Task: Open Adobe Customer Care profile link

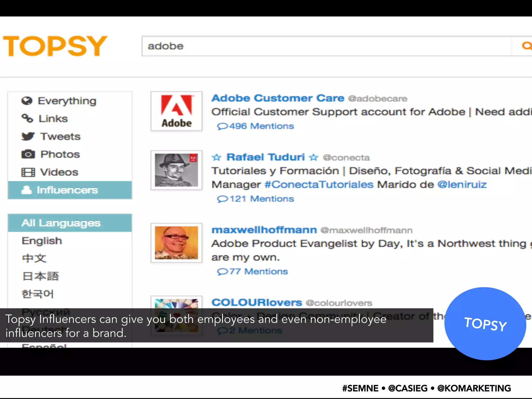Action: (278, 98)
